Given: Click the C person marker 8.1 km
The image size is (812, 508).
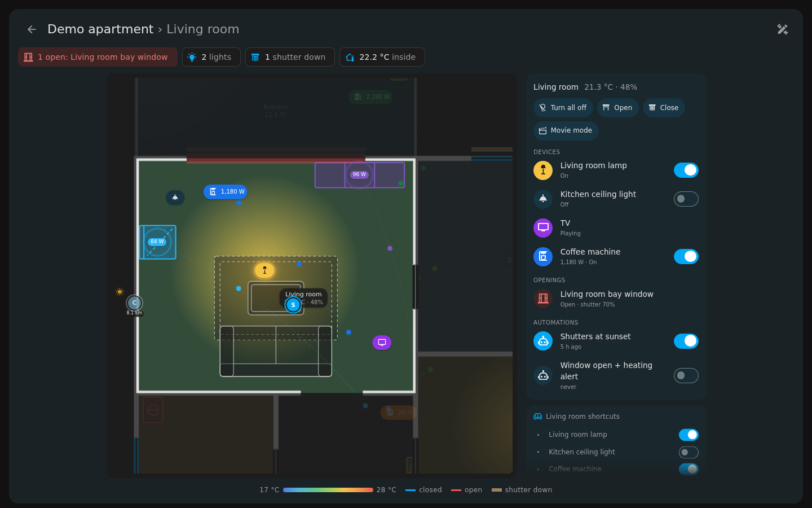Looking at the screenshot, I should pos(134,303).
